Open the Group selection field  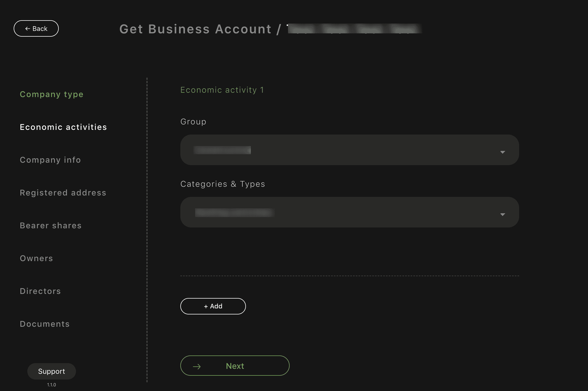click(x=349, y=150)
